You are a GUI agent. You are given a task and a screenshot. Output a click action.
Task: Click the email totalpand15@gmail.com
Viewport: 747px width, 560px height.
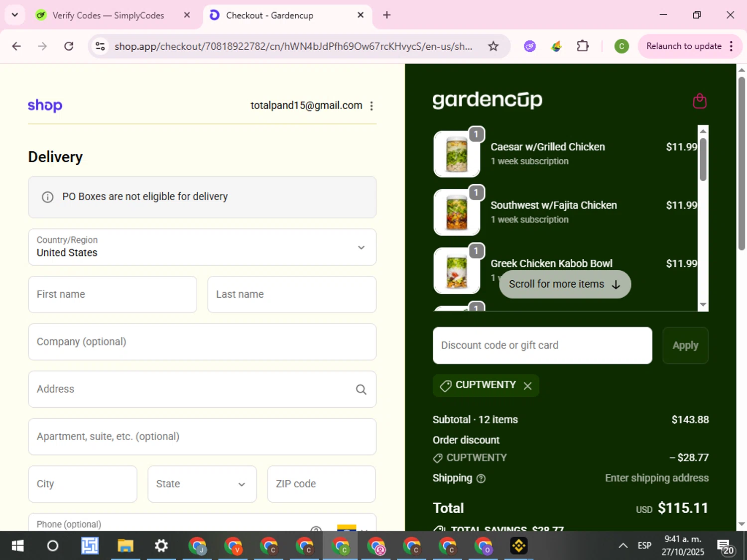306,106
